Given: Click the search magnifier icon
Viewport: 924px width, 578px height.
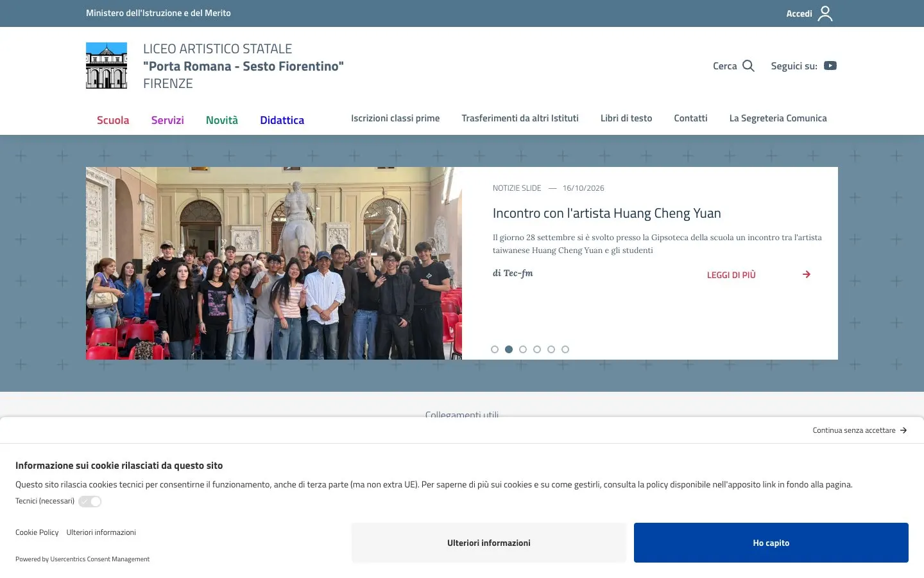Looking at the screenshot, I should click(x=748, y=66).
